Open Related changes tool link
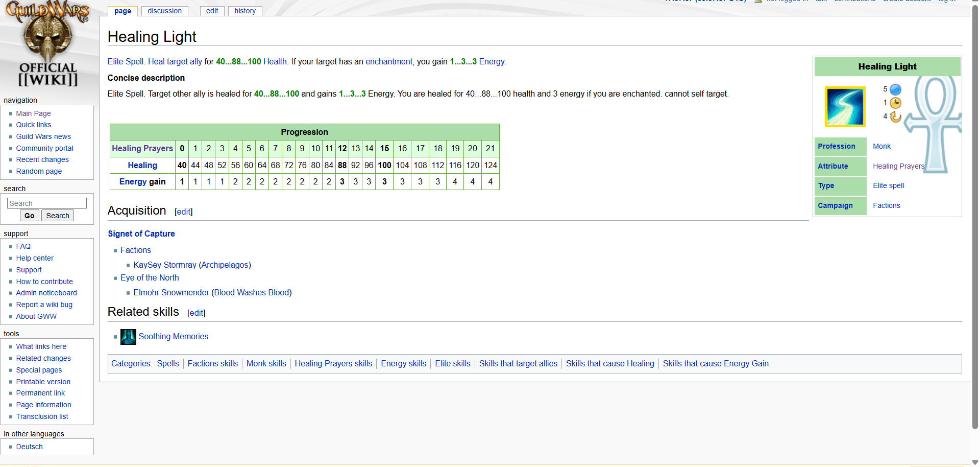This screenshot has width=980, height=467. coord(43,358)
